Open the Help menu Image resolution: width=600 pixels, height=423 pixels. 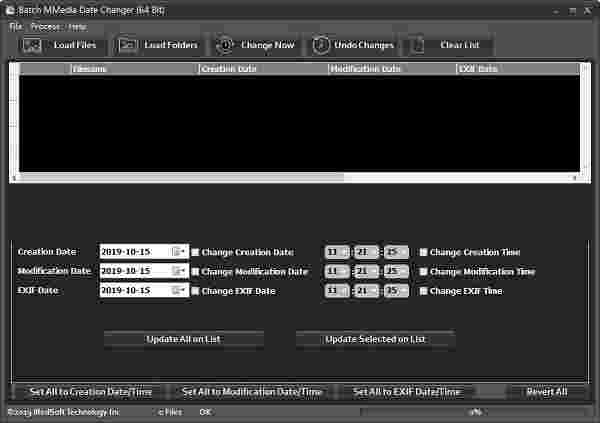click(x=77, y=27)
